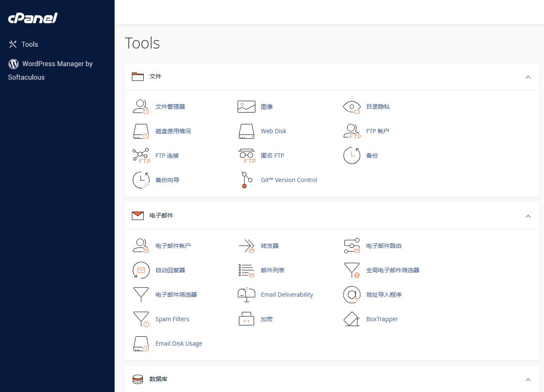Click the 数据库 section database icon
The height and width of the screenshot is (392, 544).
138,379
